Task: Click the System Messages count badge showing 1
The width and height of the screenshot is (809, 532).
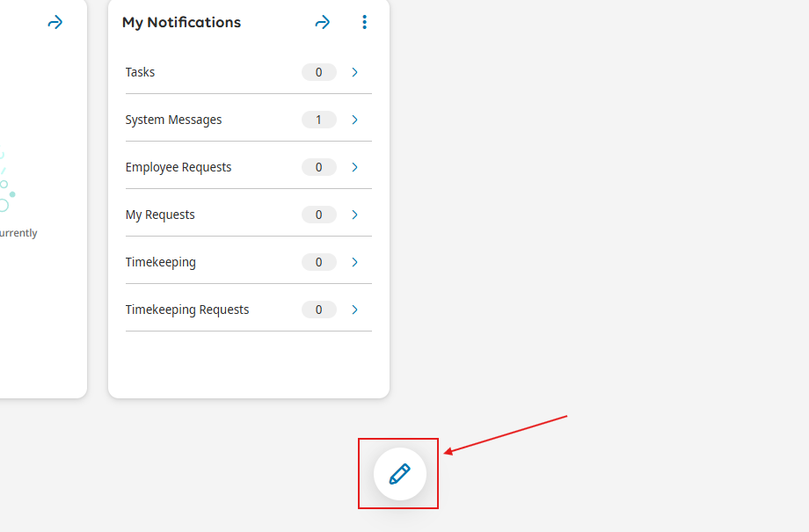Action: tap(318, 120)
